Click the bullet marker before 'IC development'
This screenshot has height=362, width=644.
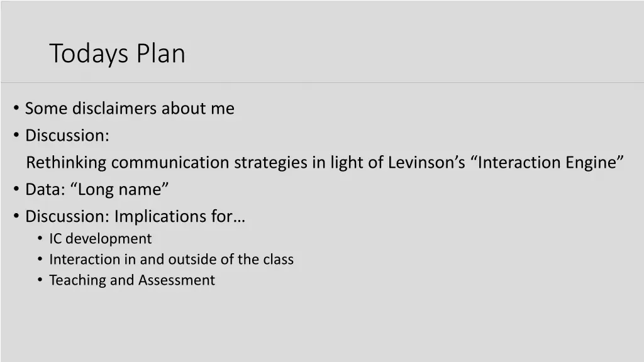click(x=40, y=238)
